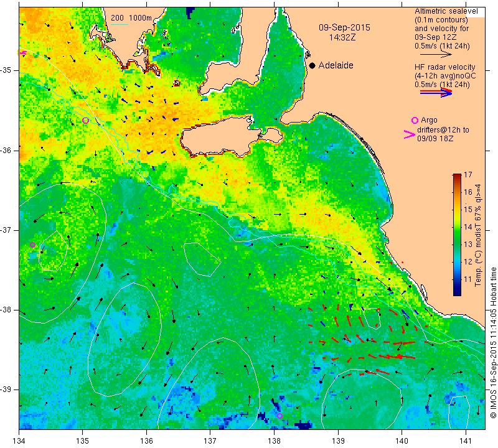Click the Adelaide map label
This screenshot has width=498, height=448.
(x=336, y=65)
